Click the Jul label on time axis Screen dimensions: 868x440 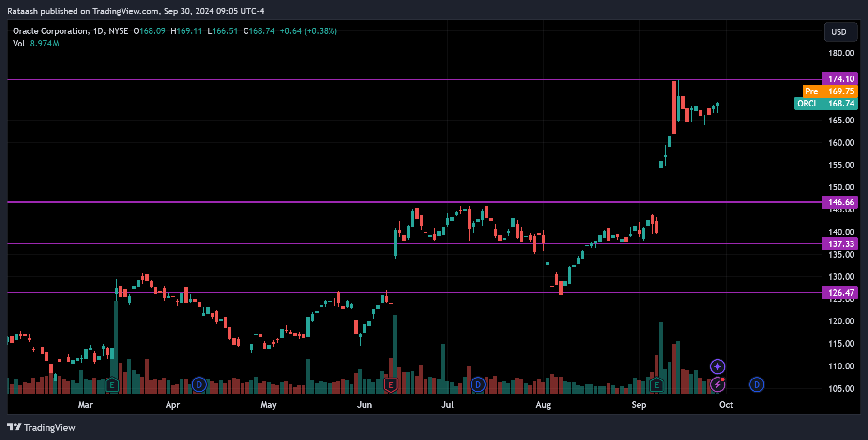(x=447, y=405)
